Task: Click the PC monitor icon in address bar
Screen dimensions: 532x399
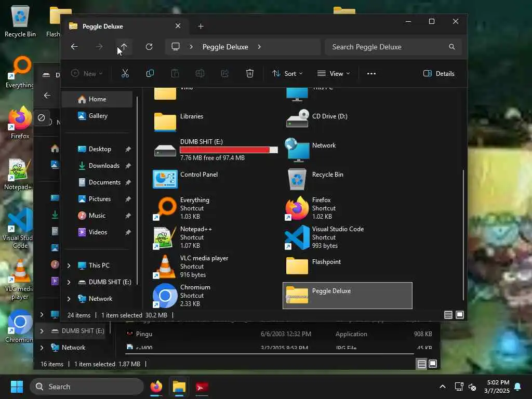Action: (176, 46)
